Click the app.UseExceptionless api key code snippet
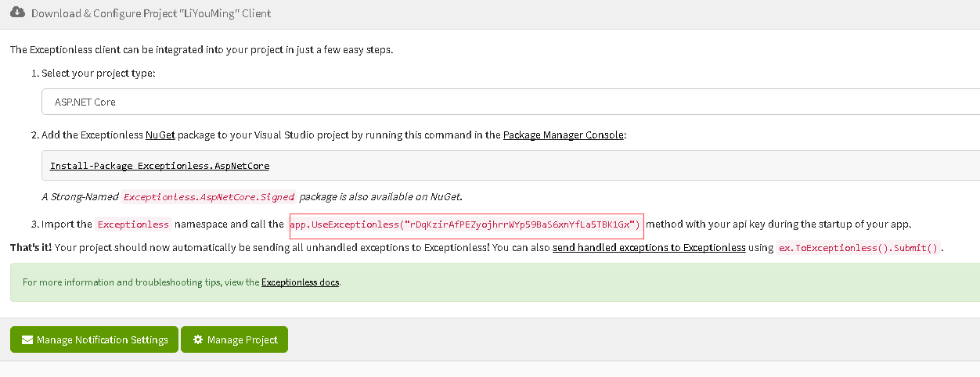 [466, 224]
